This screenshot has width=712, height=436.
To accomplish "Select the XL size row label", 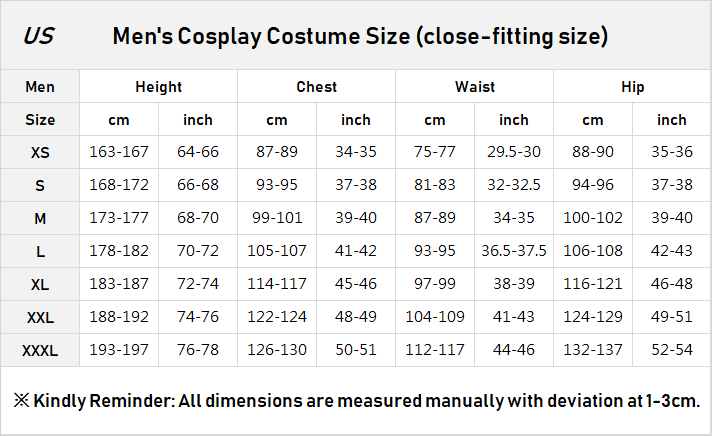I will coord(40,285).
